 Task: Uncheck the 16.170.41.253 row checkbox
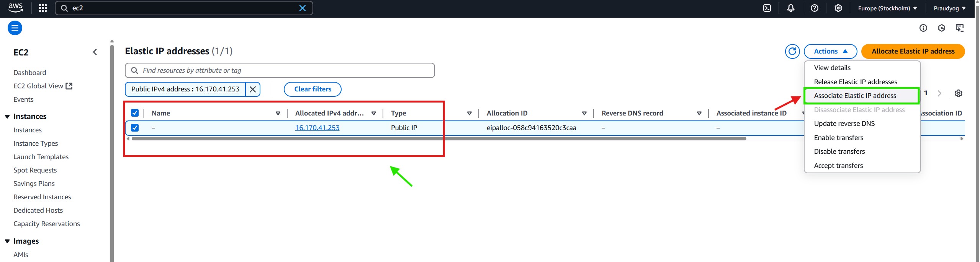pyautogui.click(x=135, y=128)
